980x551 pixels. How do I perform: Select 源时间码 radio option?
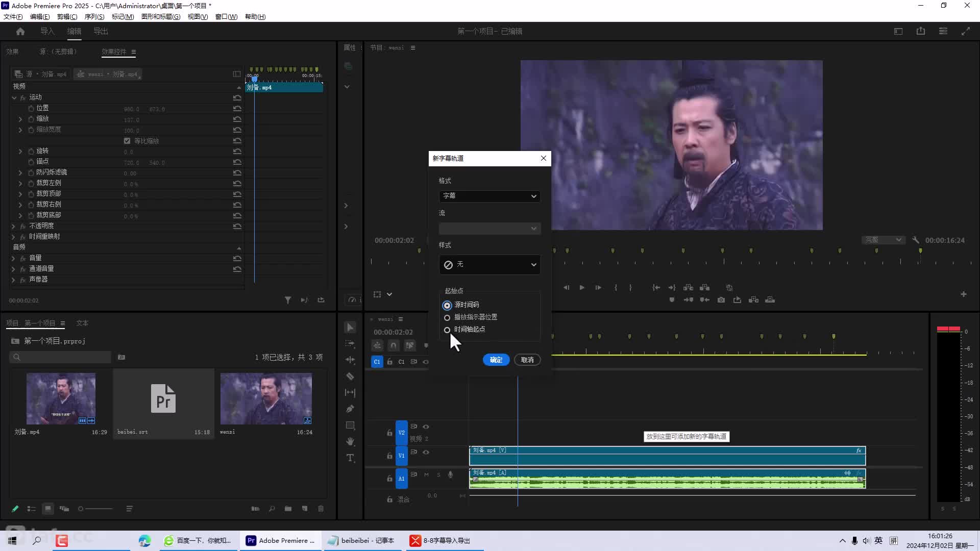coord(447,305)
